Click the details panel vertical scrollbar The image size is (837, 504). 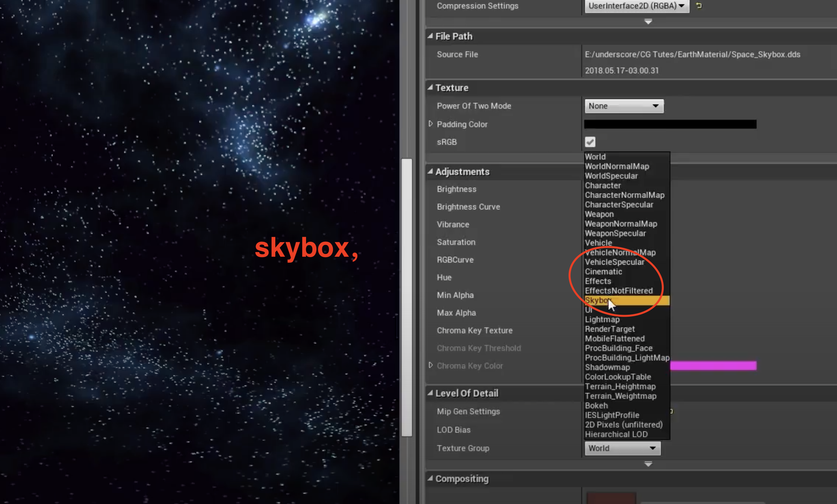tap(407, 297)
